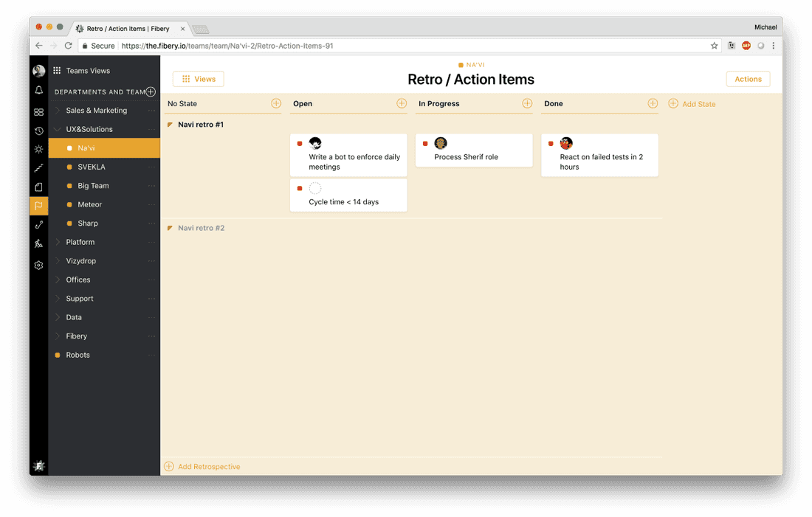The image size is (812, 517).
Task: Expand the Sales & Marketing department
Action: (x=58, y=111)
